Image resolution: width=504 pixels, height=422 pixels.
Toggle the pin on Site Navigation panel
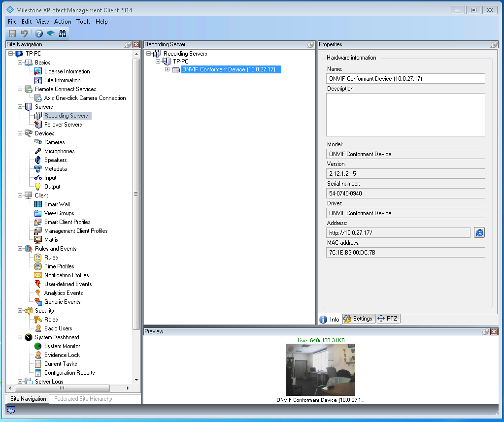coord(128,45)
